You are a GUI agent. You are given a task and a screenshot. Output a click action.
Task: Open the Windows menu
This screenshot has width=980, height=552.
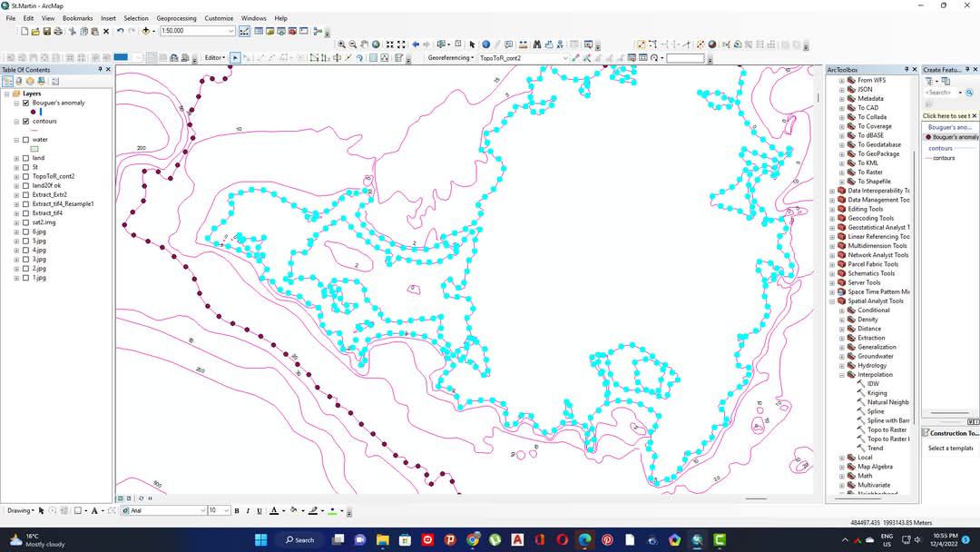click(253, 18)
